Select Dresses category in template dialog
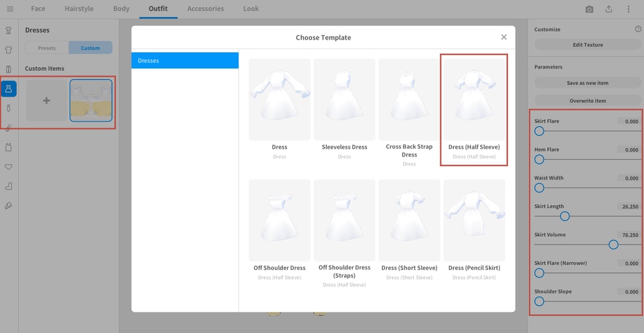The image size is (644, 333). (x=185, y=61)
